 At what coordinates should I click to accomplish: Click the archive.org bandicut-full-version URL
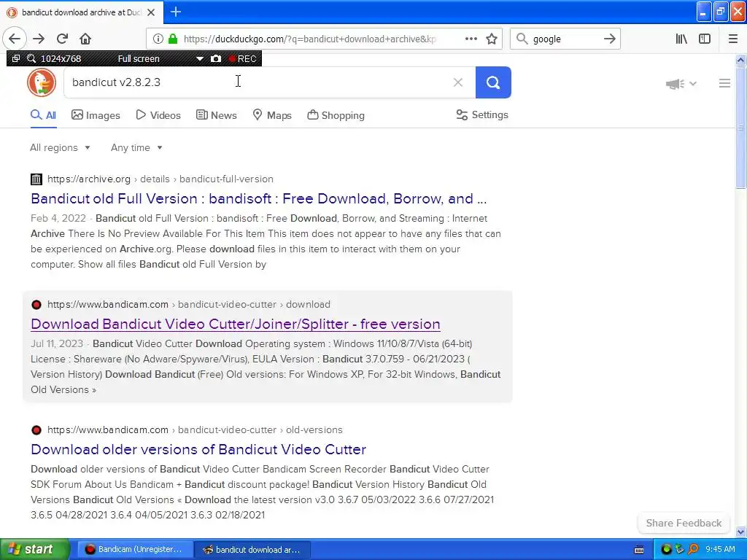(160, 179)
